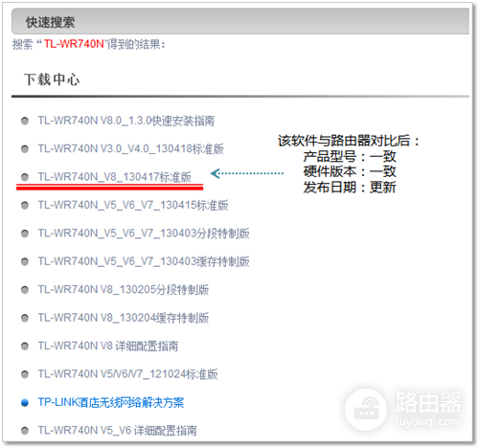Open TL-WR740N V8.0_1.3.0 快速安装指南 link
Image resolution: width=479 pixels, height=448 pixels.
pyautogui.click(x=126, y=121)
